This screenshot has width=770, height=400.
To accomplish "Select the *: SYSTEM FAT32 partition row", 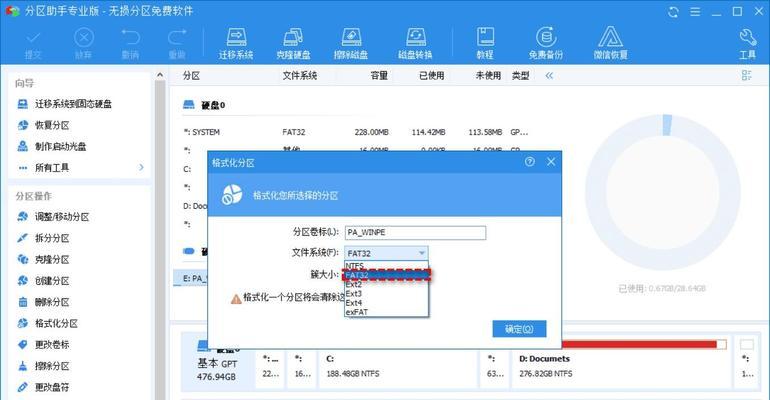I will [x=356, y=132].
